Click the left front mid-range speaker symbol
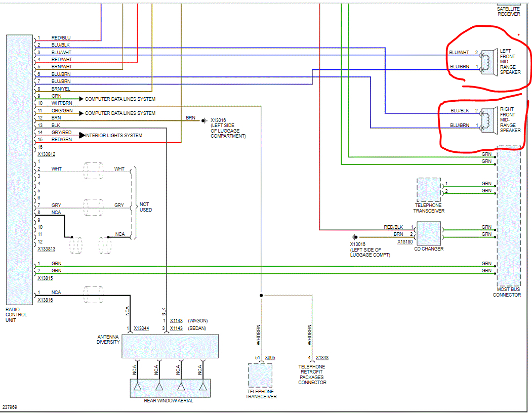Viewport: 532px width, 415px height. coord(489,61)
